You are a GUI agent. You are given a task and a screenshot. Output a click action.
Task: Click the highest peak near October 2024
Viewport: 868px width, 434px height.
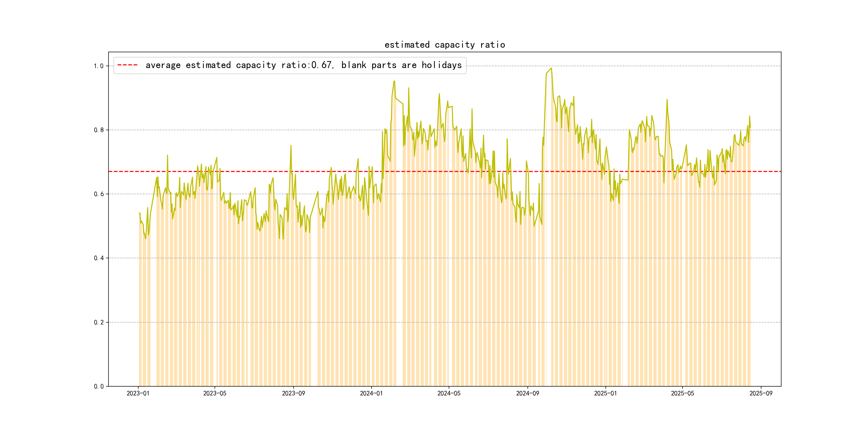click(x=551, y=68)
